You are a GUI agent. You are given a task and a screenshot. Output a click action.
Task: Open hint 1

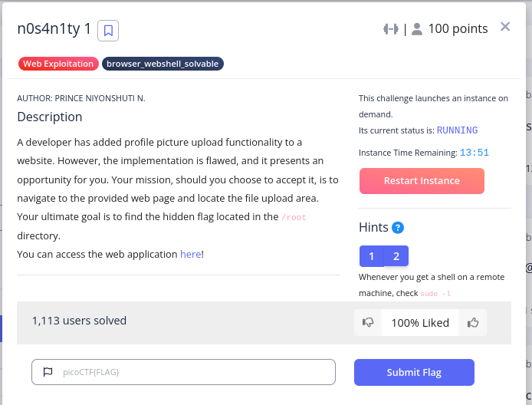click(371, 256)
